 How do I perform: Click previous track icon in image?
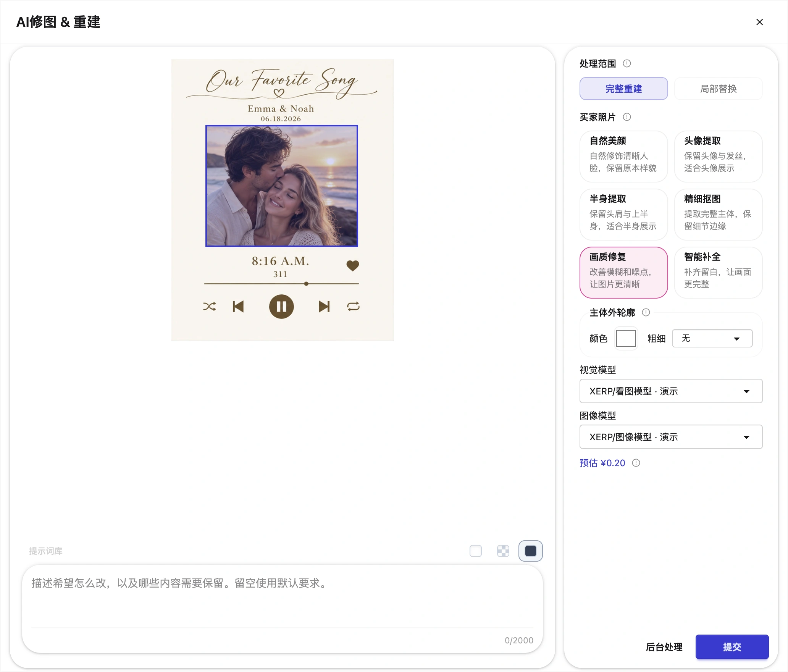[x=238, y=306]
